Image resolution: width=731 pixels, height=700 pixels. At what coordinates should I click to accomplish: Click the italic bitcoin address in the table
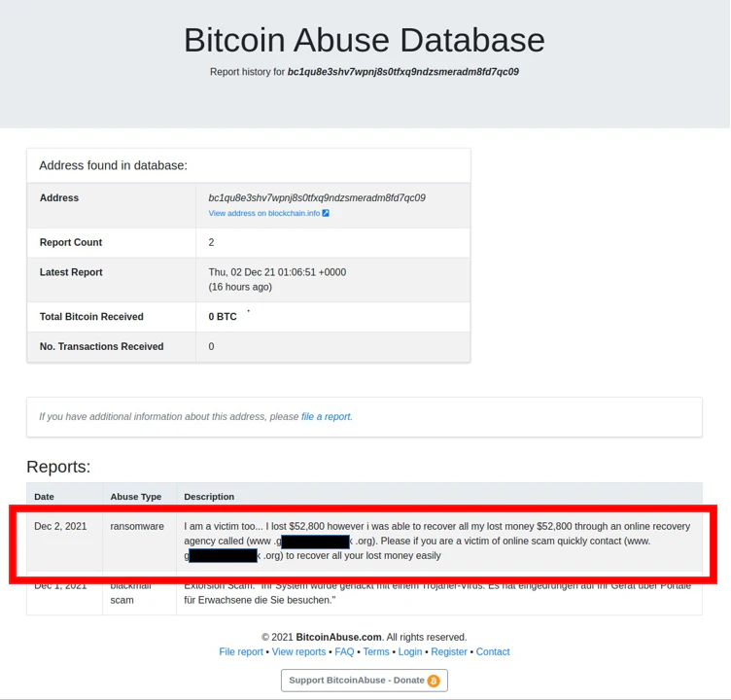coord(317,197)
